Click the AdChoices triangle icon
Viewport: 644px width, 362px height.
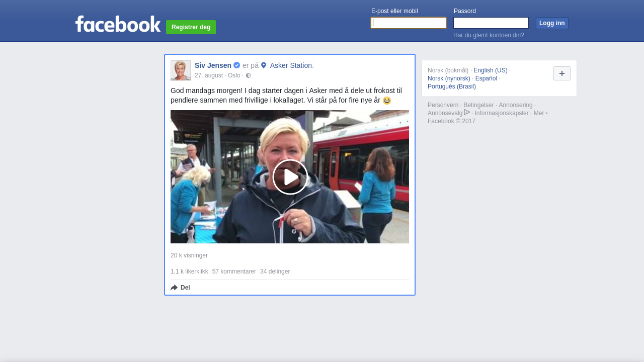467,113
